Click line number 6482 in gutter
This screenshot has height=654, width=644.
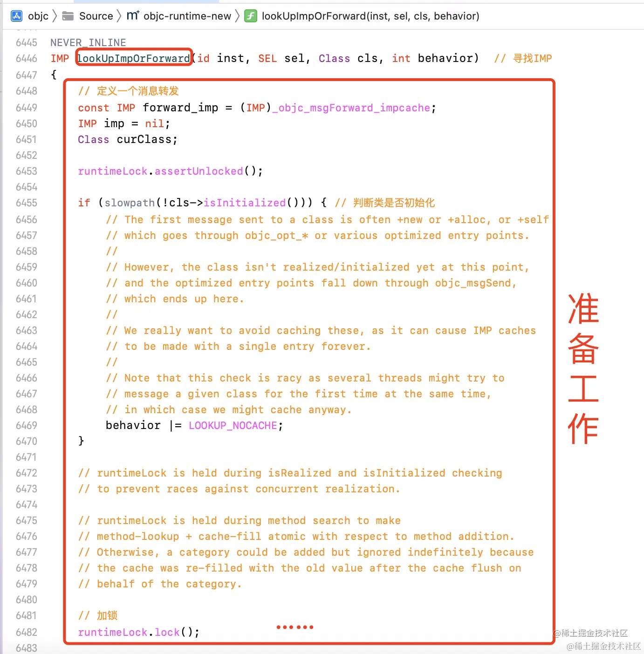coord(27,632)
